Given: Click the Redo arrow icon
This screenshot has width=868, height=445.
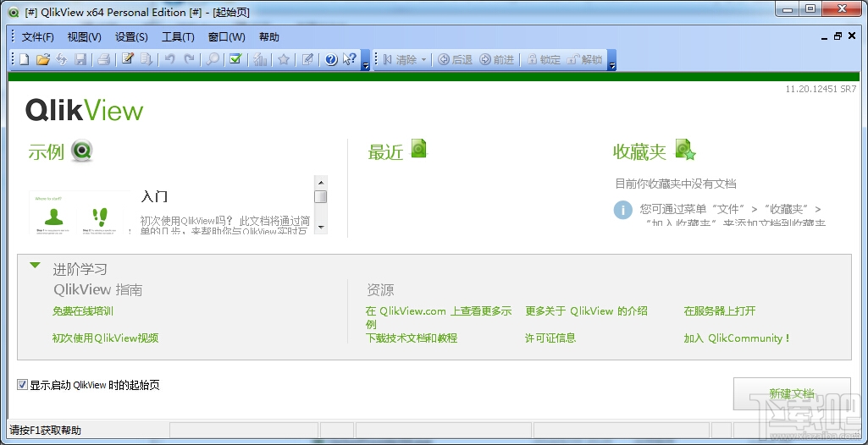Looking at the screenshot, I should tap(190, 59).
